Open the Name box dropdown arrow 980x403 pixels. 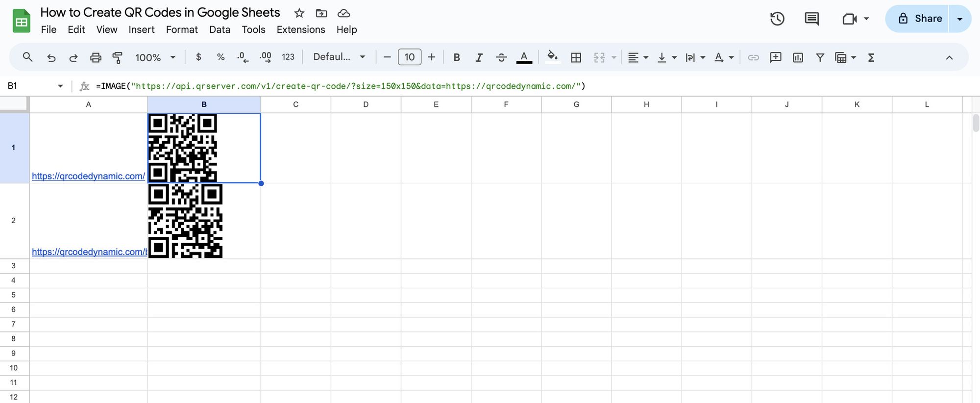[60, 86]
